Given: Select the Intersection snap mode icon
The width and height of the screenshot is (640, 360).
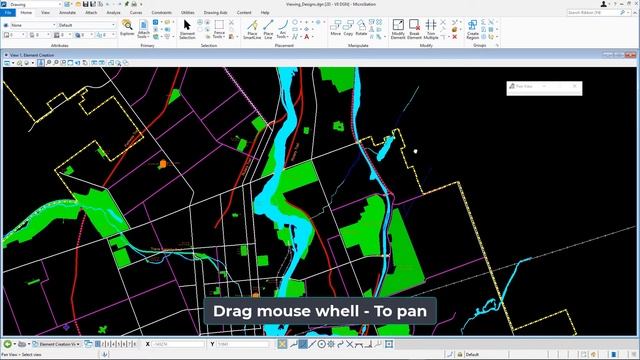Looking at the screenshot, I should tap(349, 344).
